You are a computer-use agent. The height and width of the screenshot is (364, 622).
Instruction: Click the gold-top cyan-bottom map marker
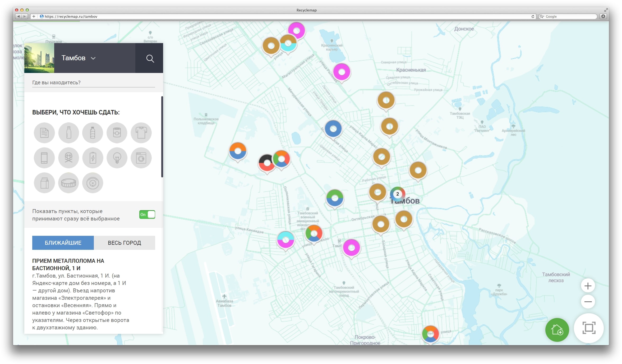coord(288,43)
